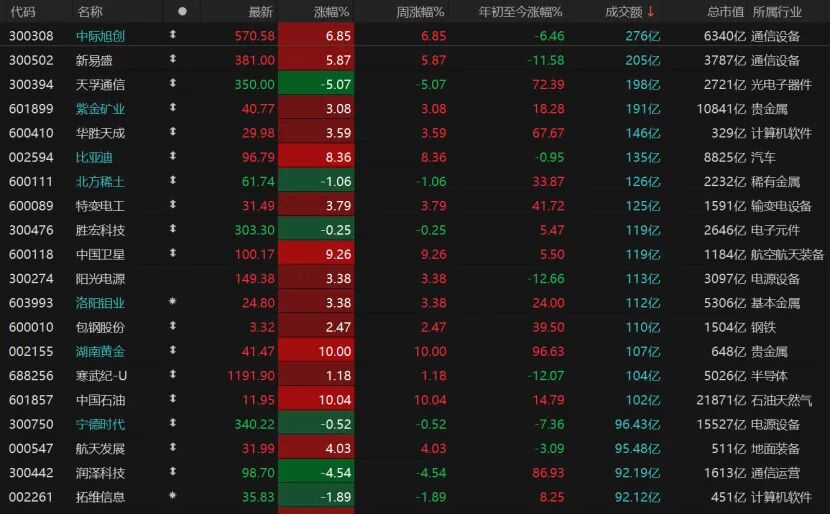Click turnover value 96.43亿
This screenshot has height=514, width=831.
tap(638, 424)
